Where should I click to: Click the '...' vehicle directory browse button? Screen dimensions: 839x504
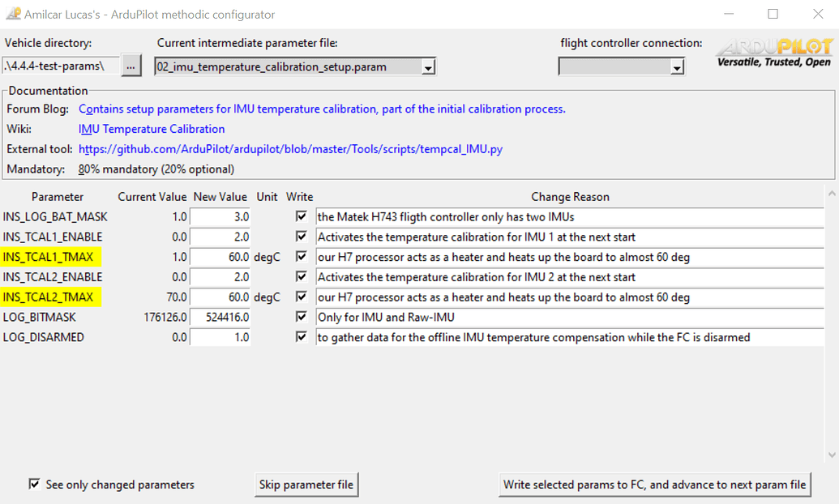pos(131,66)
